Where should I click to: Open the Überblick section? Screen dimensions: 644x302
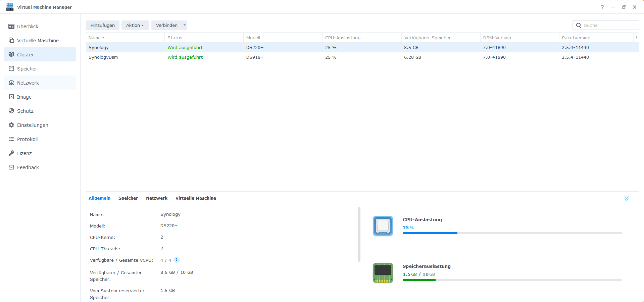tap(40, 26)
